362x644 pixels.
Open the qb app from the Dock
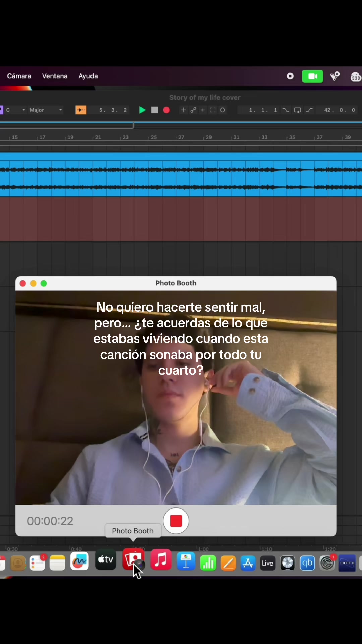click(307, 563)
